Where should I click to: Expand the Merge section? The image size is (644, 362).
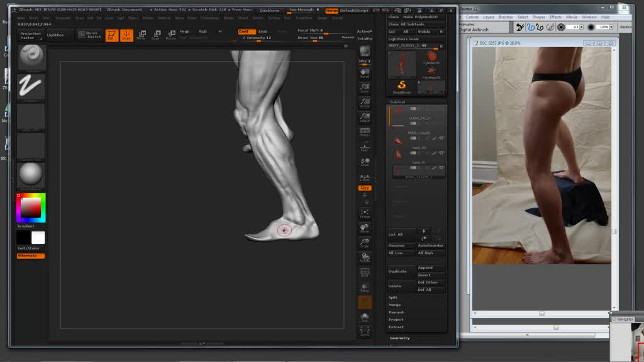tap(395, 305)
